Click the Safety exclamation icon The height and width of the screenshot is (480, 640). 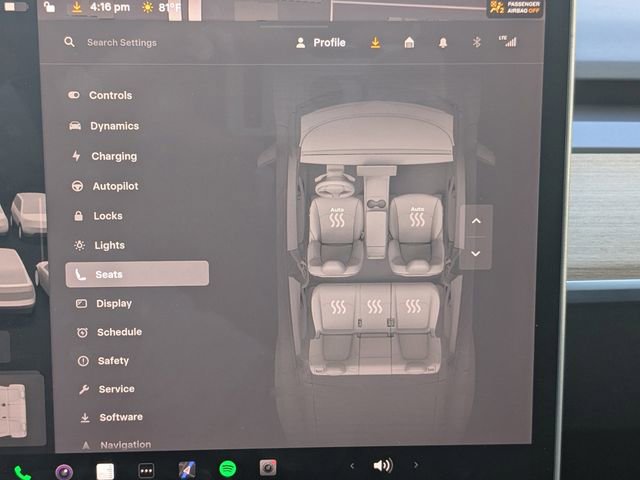tap(83, 361)
